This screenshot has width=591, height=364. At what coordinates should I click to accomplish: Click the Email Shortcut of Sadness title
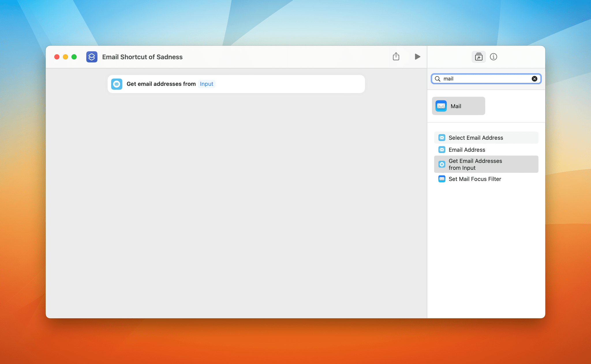142,57
